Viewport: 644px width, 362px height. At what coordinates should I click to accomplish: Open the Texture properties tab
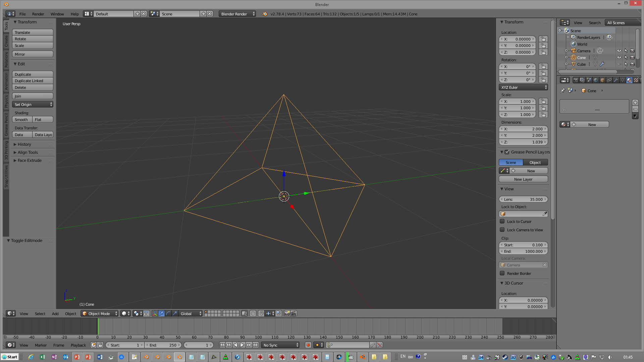636,80
